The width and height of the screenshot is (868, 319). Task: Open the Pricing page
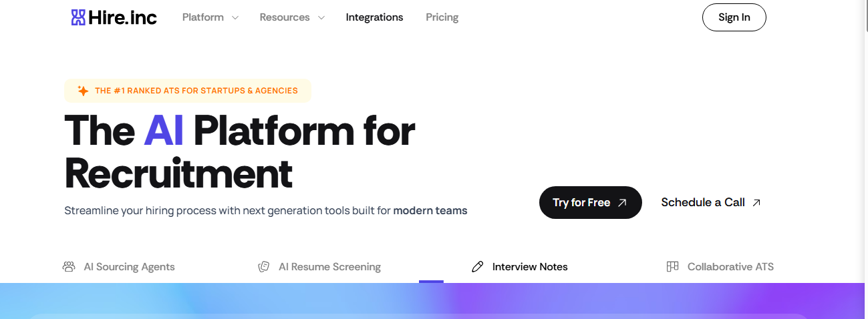[x=442, y=17]
